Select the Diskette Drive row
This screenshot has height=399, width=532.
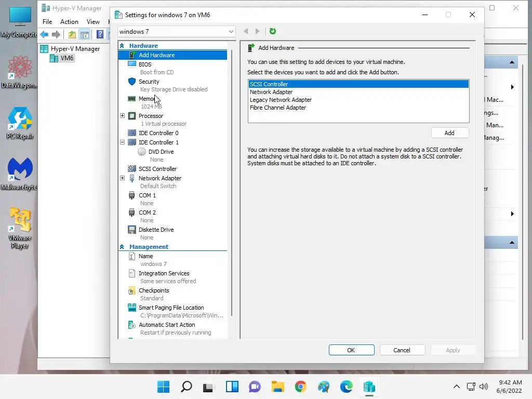(x=172, y=233)
